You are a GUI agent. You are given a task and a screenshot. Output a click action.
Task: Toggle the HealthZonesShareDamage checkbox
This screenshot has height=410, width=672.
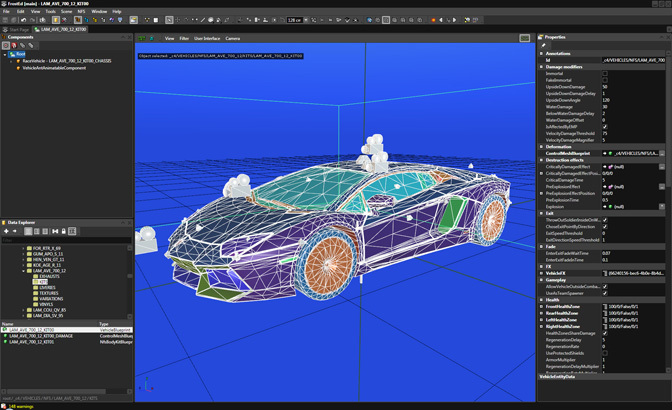[x=605, y=333]
